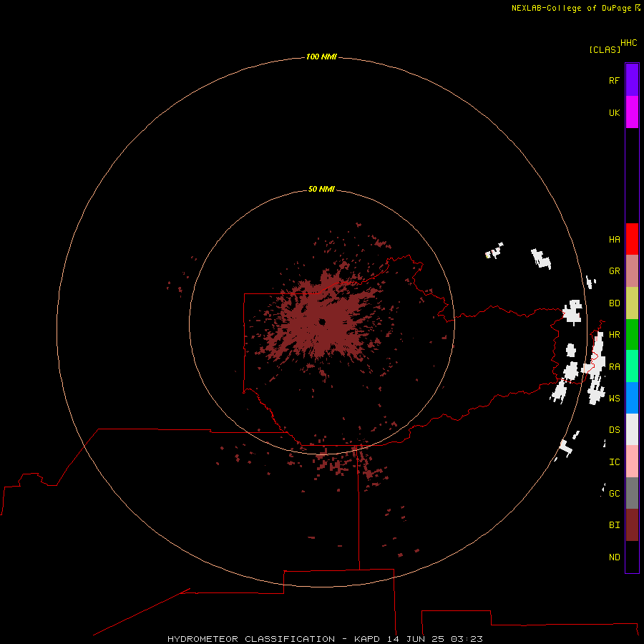Click the DS legend label

click(615, 429)
